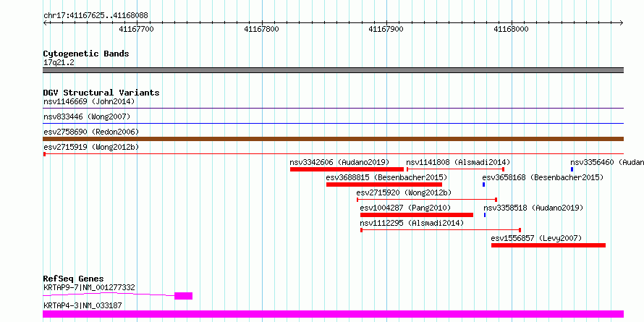644x322 pixels.
Task: Click variant label nsv3342606 (Audano2019)
Action: coord(339,162)
